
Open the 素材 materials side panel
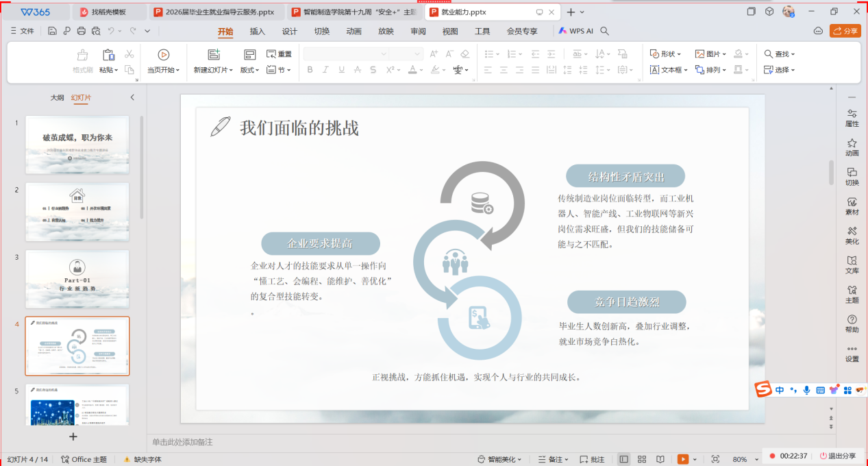click(x=852, y=206)
